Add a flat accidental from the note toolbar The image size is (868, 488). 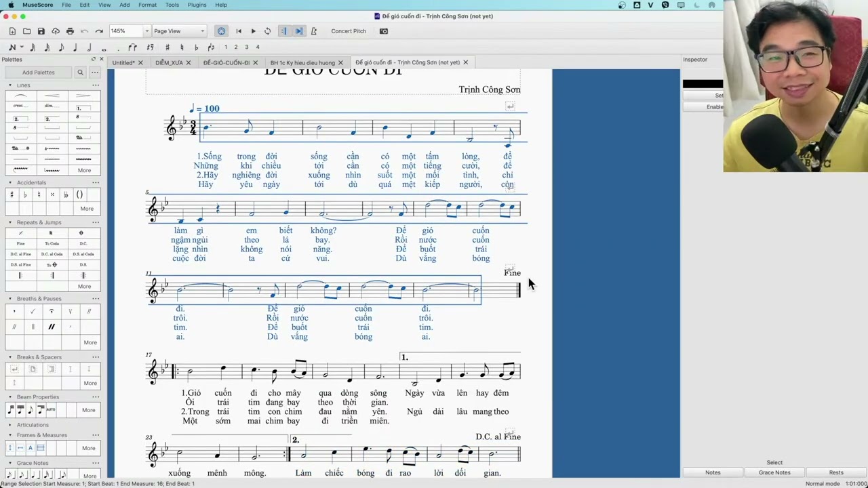point(196,47)
